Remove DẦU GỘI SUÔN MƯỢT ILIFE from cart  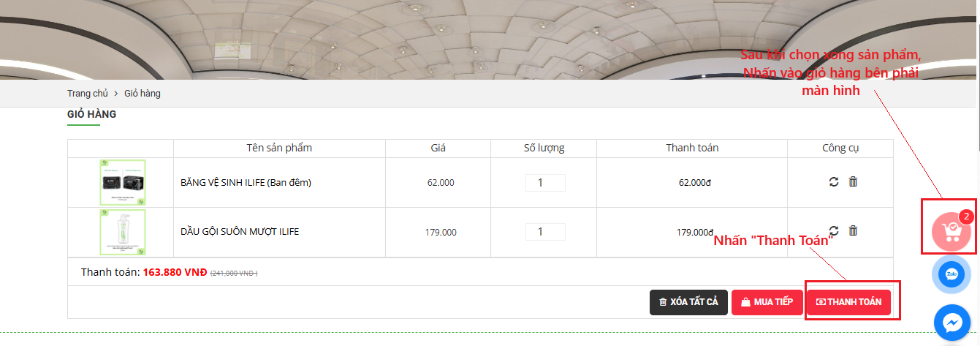coord(852,230)
